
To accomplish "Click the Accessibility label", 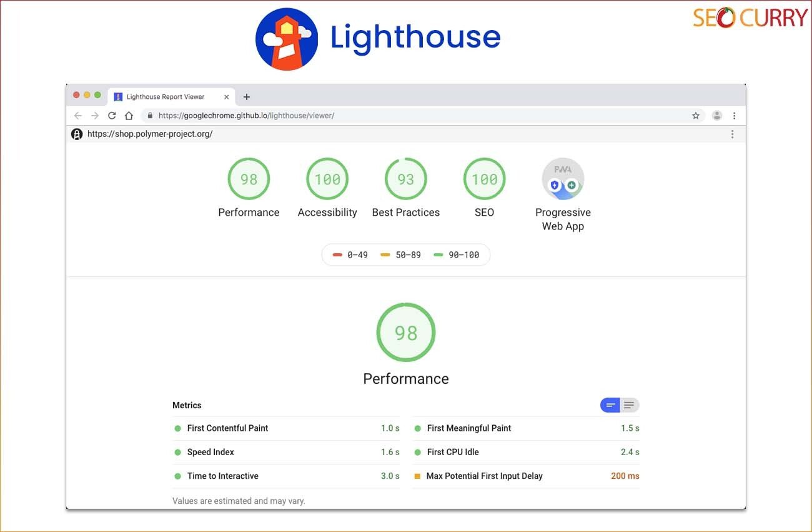I will coord(327,213).
